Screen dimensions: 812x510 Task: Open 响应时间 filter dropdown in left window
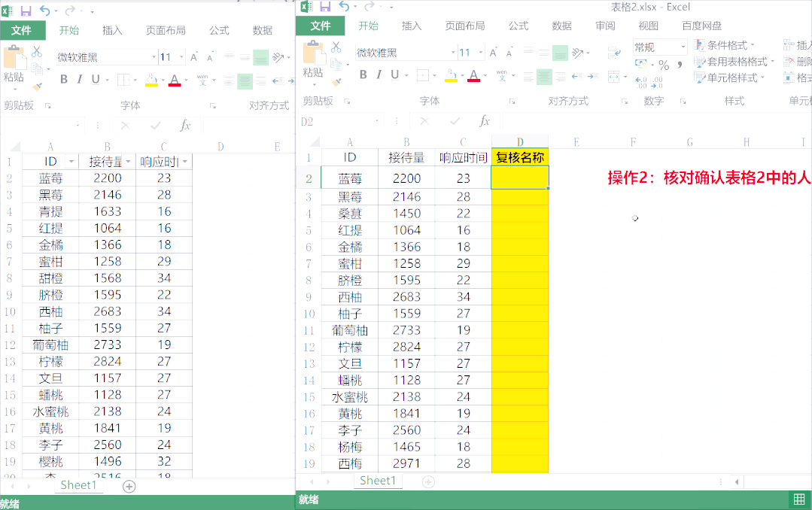185,162
